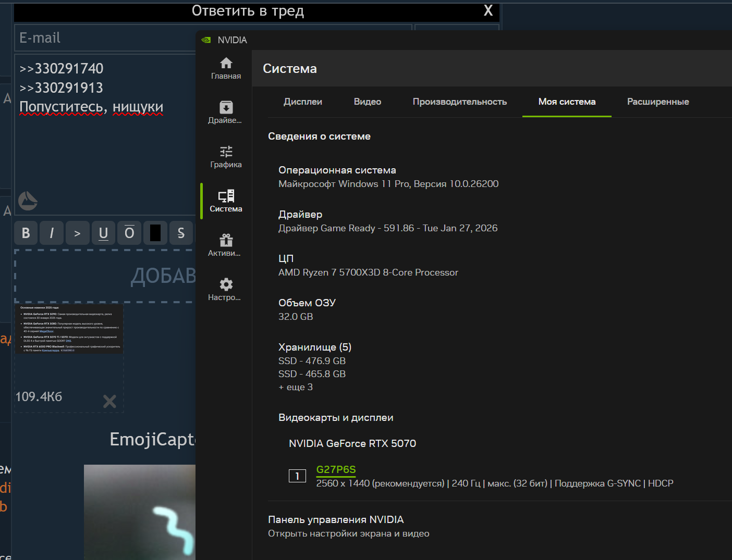
Task: Select the Система sidebar item
Action: [226, 201]
